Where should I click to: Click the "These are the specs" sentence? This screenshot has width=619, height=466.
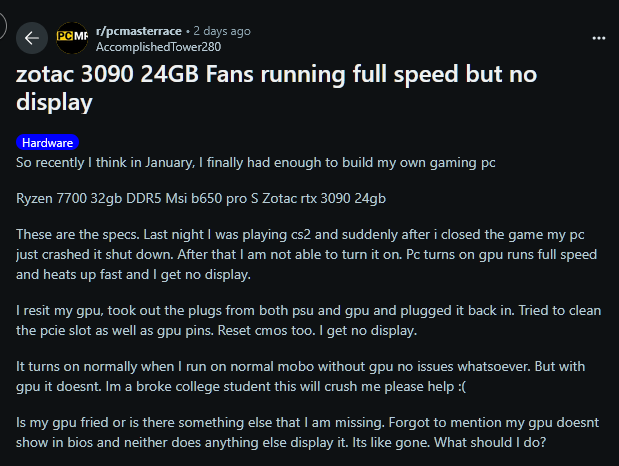click(78, 235)
